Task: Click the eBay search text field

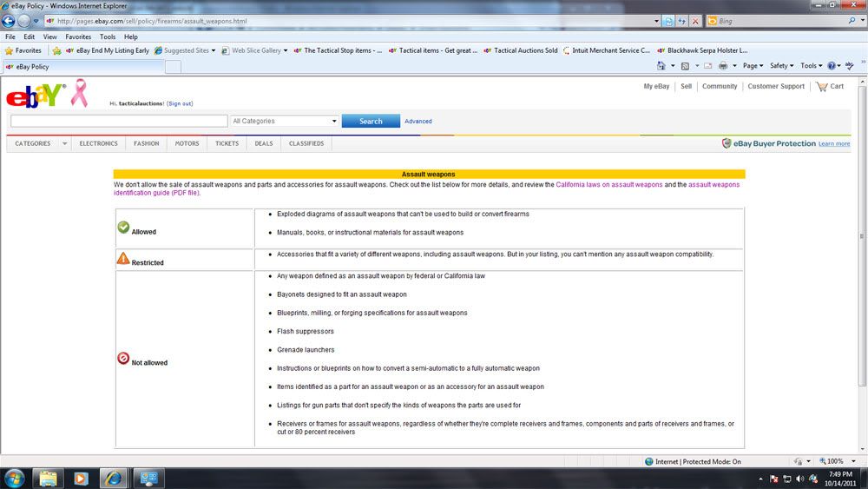Action: [119, 122]
